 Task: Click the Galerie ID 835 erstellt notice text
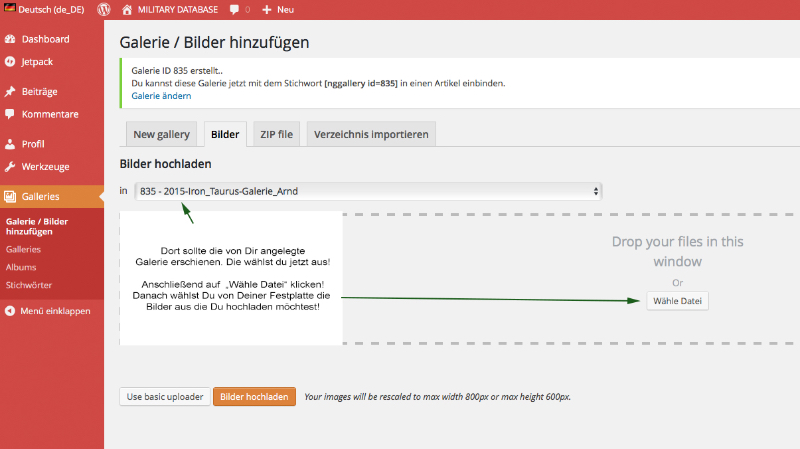(177, 70)
